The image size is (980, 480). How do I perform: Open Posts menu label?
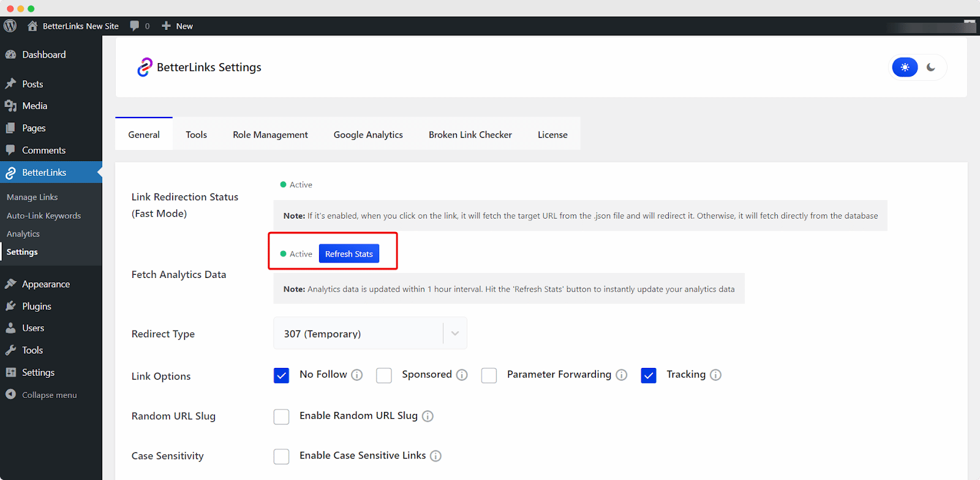point(32,84)
